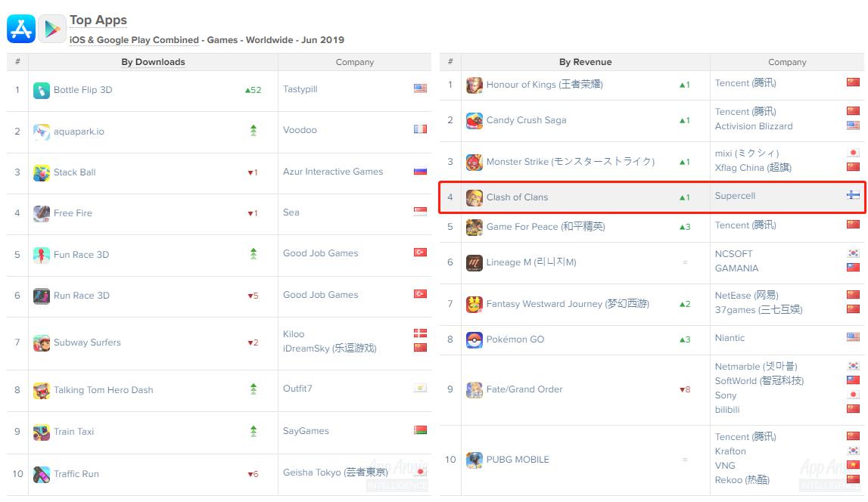
Task: Click the Google Play store icon
Action: (52, 29)
